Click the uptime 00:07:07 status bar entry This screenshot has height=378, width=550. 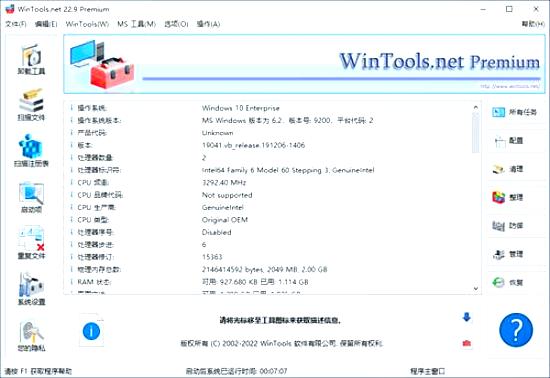236,371
